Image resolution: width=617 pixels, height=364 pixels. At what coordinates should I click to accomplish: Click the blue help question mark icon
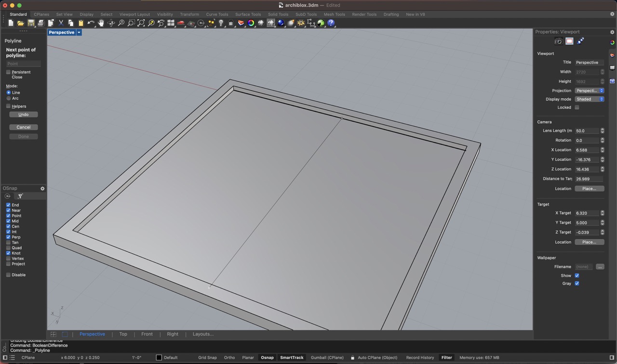pos(331,23)
